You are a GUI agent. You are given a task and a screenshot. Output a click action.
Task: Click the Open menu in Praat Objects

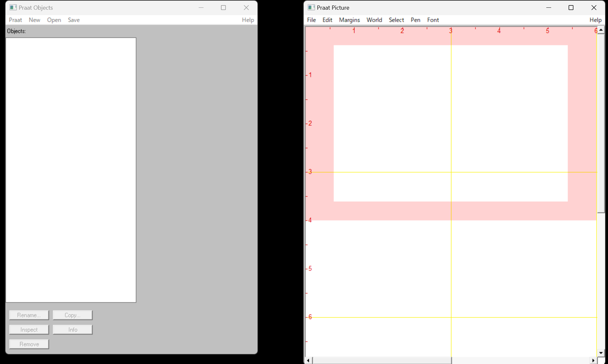coord(54,20)
